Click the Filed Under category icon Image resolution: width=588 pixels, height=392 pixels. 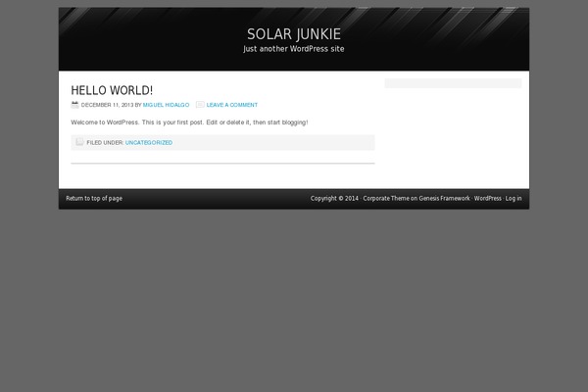79,142
